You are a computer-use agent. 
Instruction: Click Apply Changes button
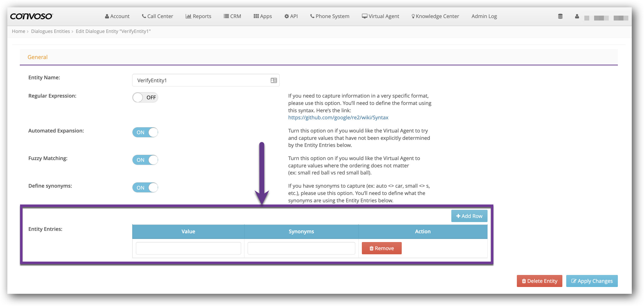tap(592, 281)
